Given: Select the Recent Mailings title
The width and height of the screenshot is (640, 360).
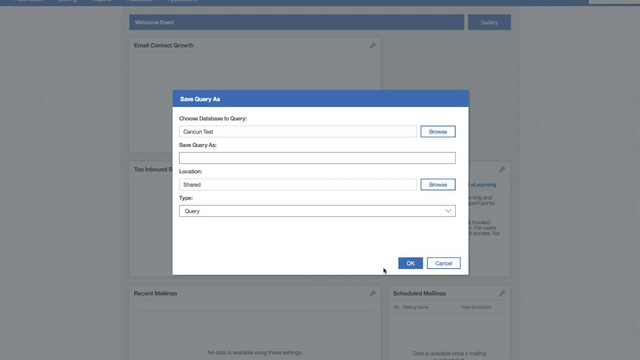Looking at the screenshot, I should 156,293.
